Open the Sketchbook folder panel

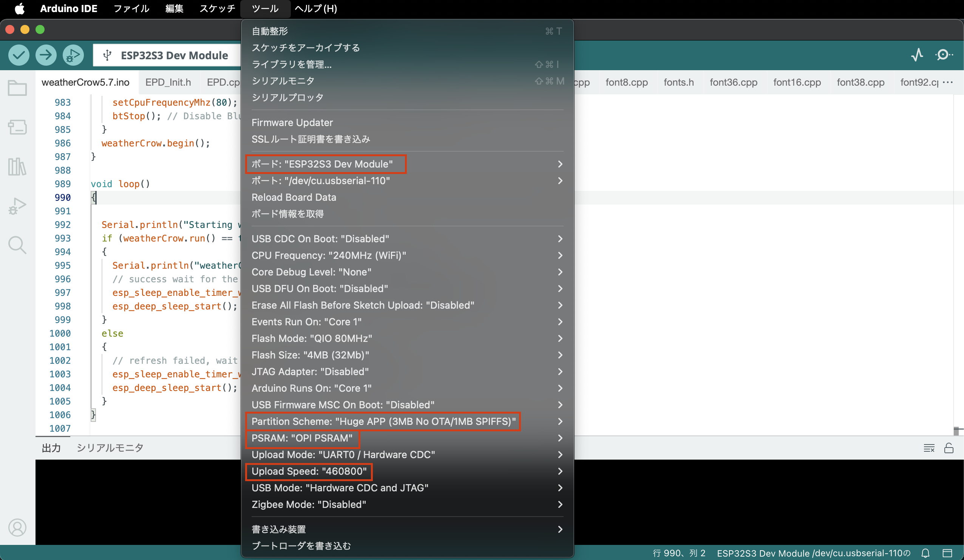click(x=17, y=88)
